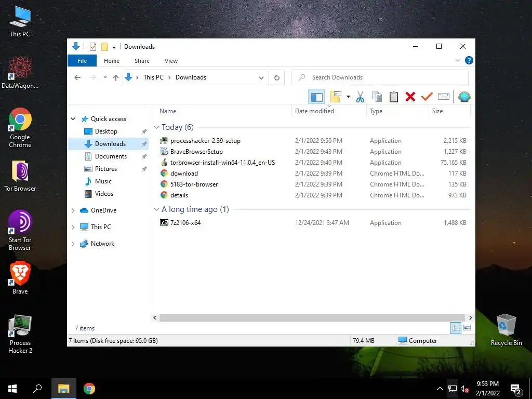Click the globe shell icon in the toolbar
The width and height of the screenshot is (532, 399).
[x=464, y=97]
